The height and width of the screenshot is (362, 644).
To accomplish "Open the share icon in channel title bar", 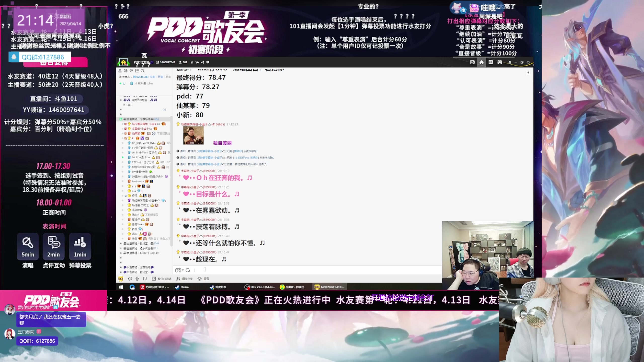I will coord(203,62).
